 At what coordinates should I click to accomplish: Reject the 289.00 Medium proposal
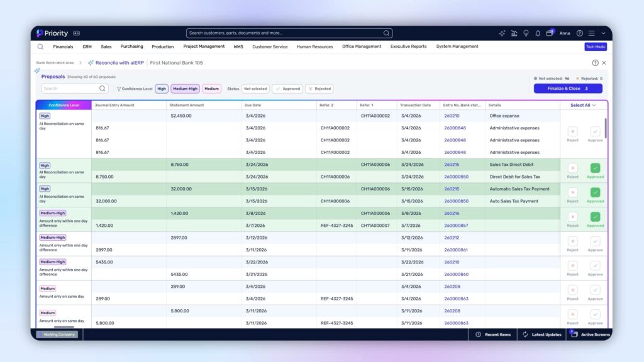point(572,290)
